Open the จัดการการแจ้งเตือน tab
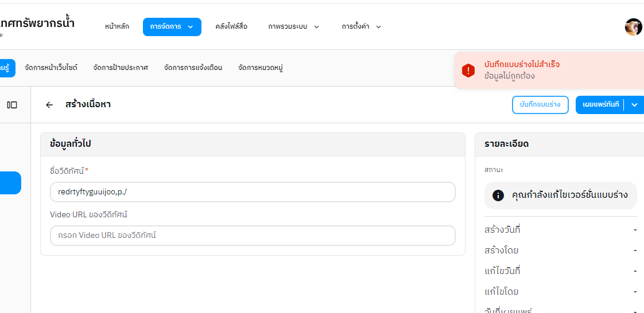 [x=193, y=68]
